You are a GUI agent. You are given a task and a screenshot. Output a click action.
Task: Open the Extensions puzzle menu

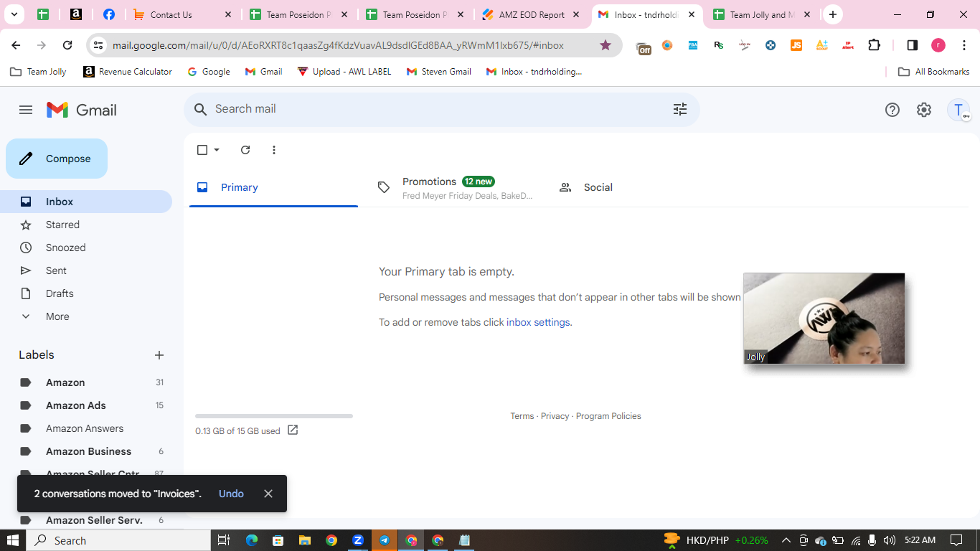click(874, 45)
